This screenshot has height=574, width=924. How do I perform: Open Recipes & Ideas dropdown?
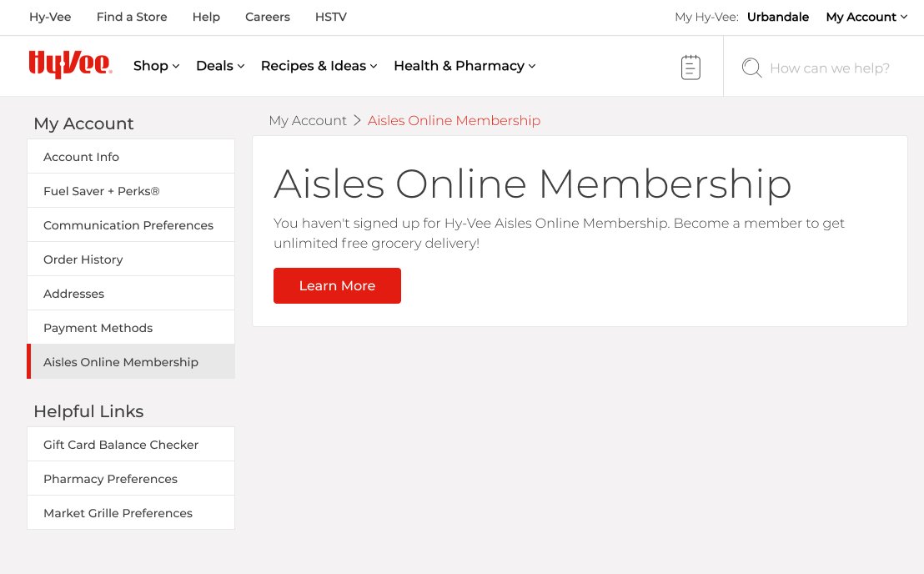pyautogui.click(x=319, y=66)
